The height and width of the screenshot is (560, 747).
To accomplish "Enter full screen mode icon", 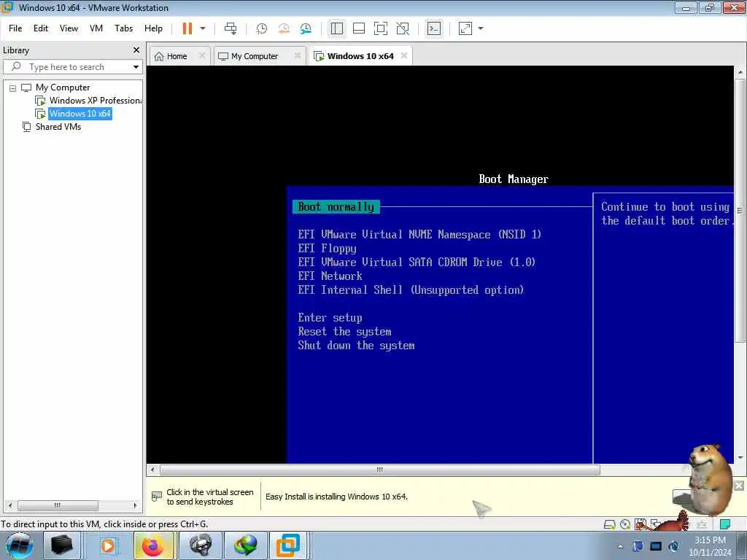I will coord(381,28).
